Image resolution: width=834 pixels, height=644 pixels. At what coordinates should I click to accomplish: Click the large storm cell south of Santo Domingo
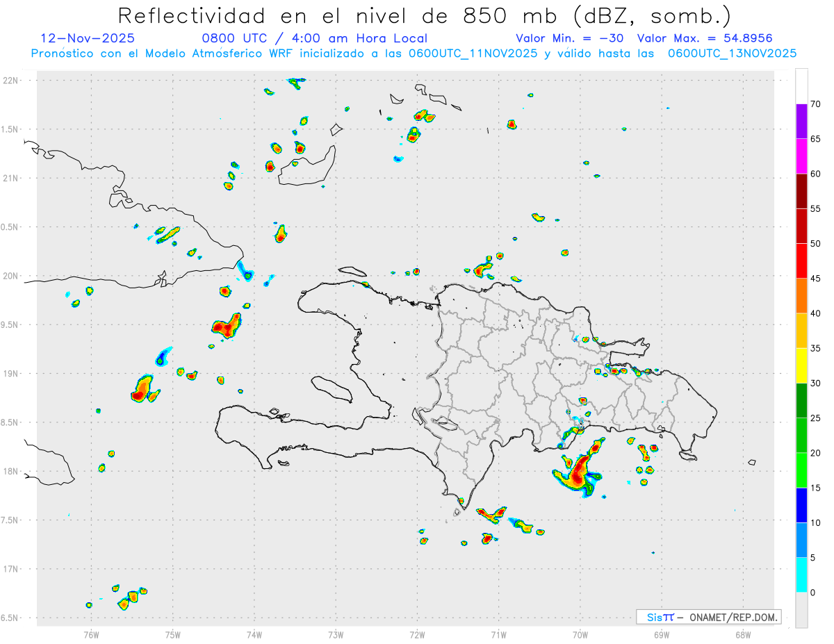pyautogui.click(x=578, y=471)
